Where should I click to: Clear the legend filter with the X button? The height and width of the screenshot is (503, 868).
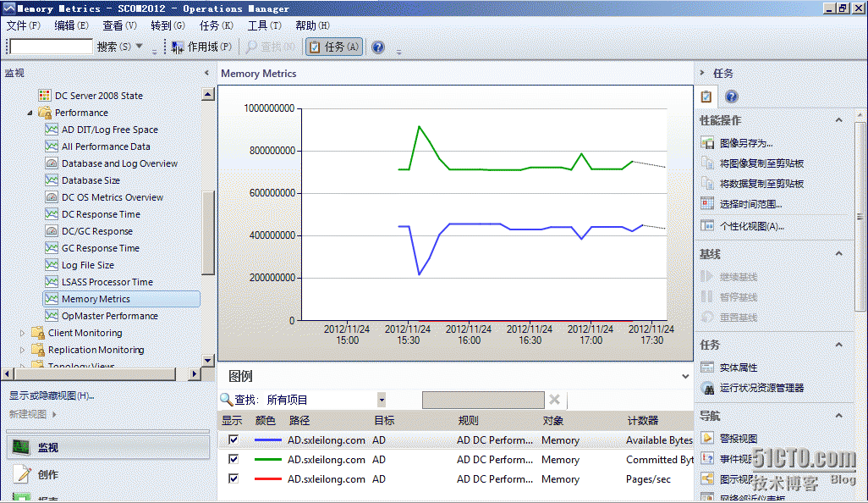pyautogui.click(x=555, y=400)
